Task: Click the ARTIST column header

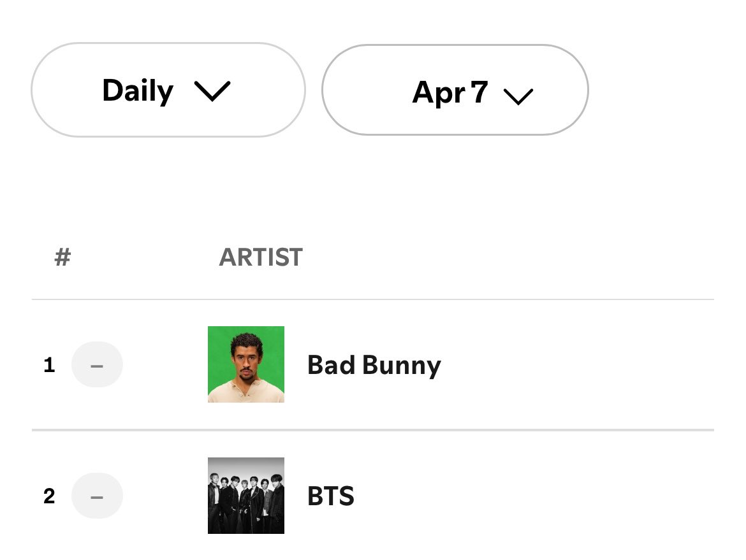Action: point(261,257)
